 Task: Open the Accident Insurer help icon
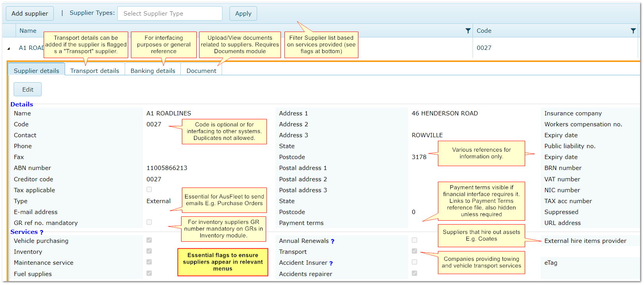[x=331, y=263]
